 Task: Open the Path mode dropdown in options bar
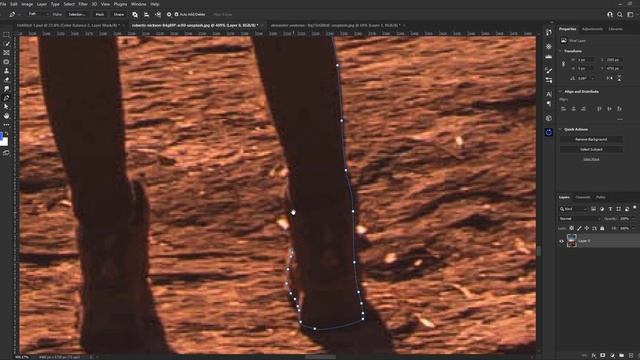[38, 14]
